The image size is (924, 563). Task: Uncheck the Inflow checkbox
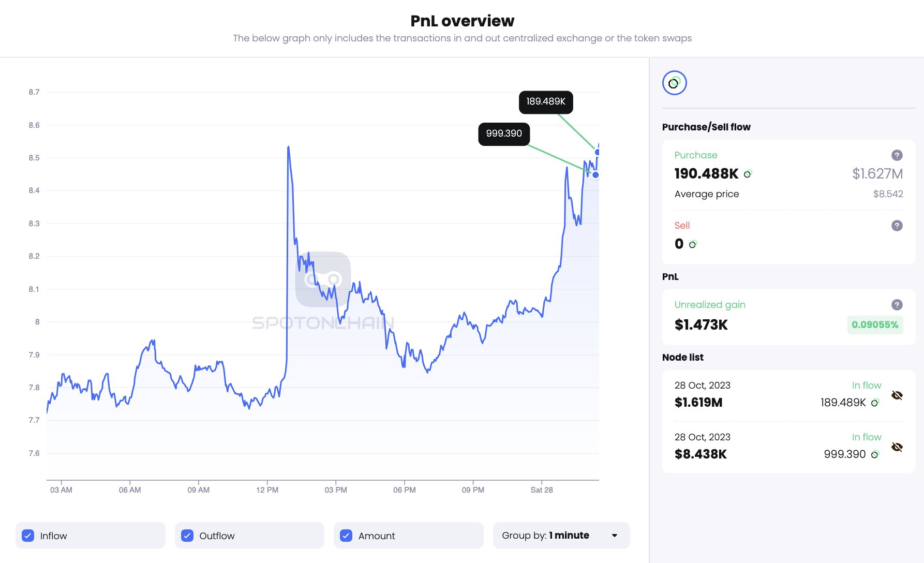(28, 536)
